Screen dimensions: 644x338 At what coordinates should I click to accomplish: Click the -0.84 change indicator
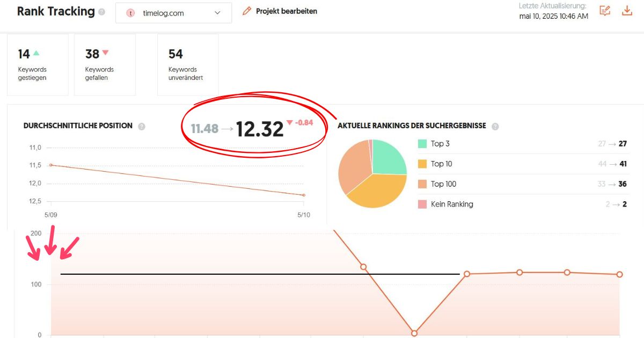tap(299, 122)
